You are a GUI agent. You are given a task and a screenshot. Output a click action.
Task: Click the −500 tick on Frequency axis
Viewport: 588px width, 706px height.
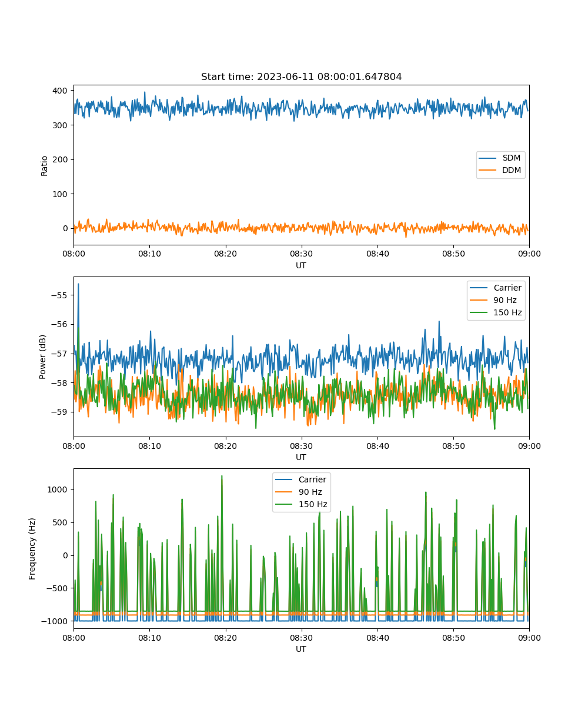click(56, 588)
